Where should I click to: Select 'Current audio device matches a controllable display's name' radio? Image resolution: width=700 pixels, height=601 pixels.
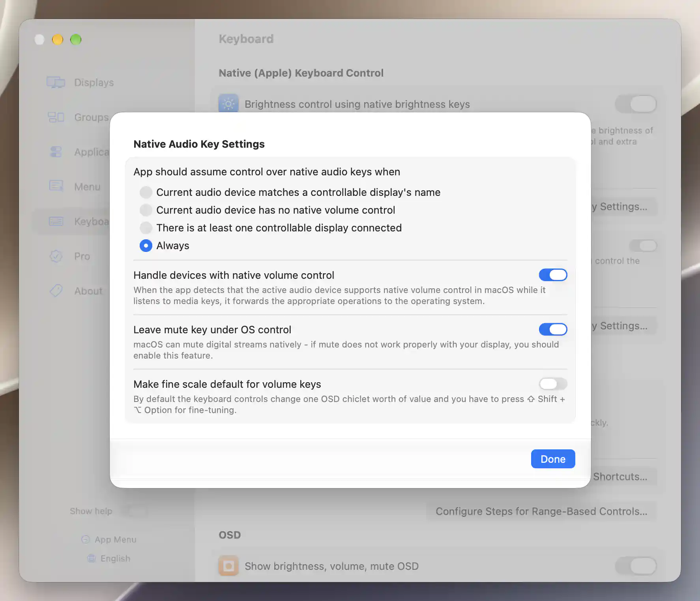tap(146, 192)
